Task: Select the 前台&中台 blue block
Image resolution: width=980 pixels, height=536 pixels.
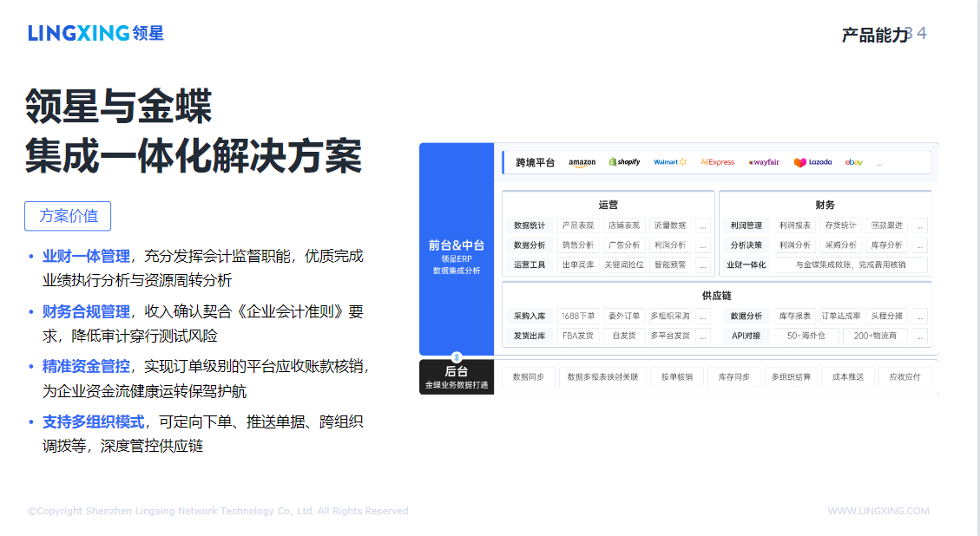Action: coord(457,249)
